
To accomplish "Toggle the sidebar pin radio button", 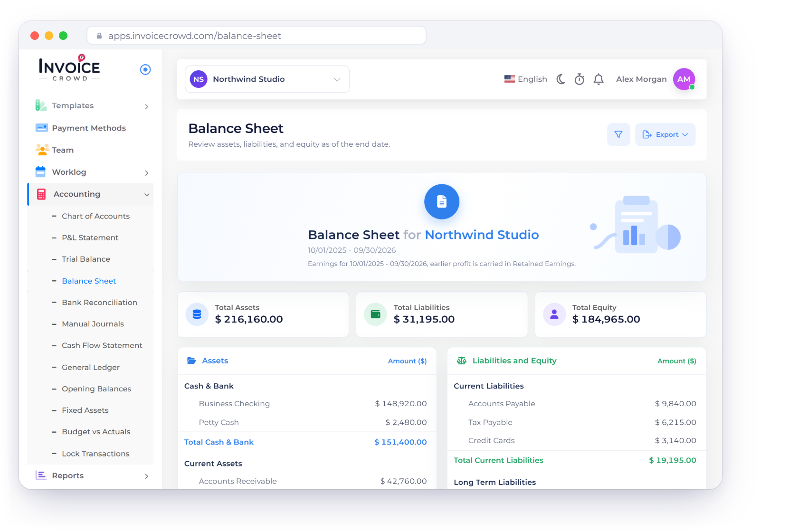I will coord(145,70).
